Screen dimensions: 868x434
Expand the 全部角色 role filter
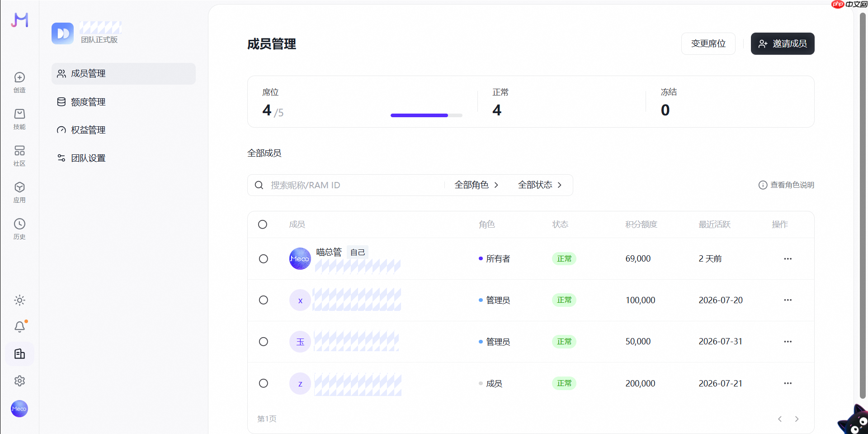(x=476, y=185)
